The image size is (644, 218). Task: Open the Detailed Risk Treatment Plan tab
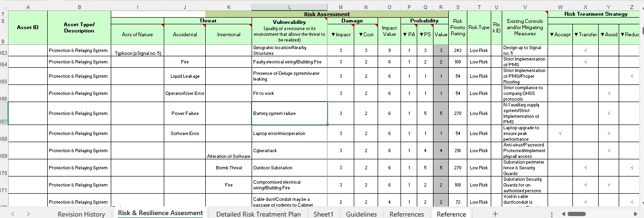[x=258, y=214]
